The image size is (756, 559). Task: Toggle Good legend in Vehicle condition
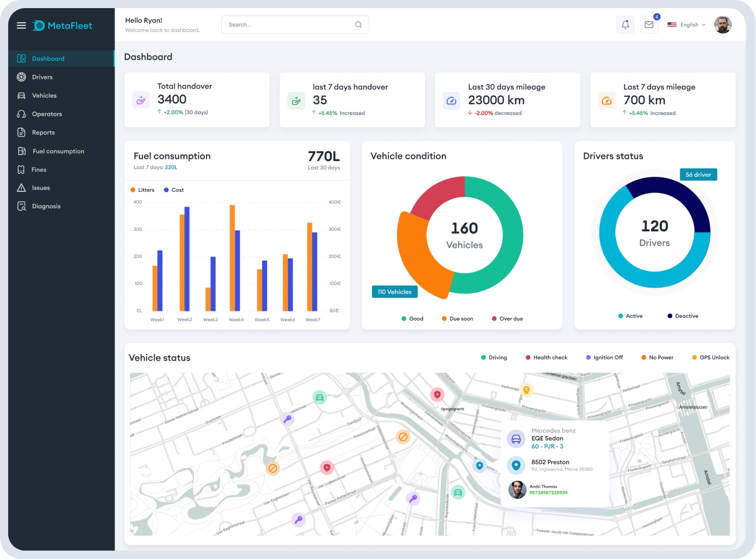(413, 319)
